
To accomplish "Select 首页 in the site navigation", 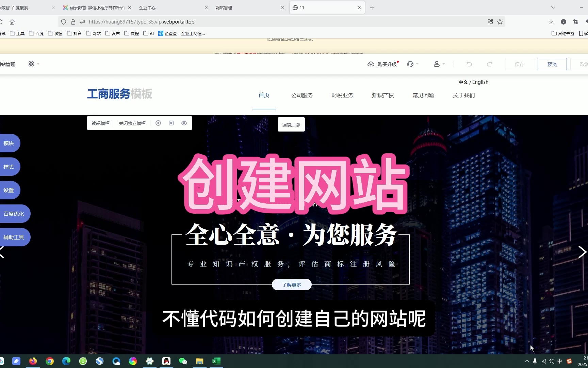I will [264, 95].
